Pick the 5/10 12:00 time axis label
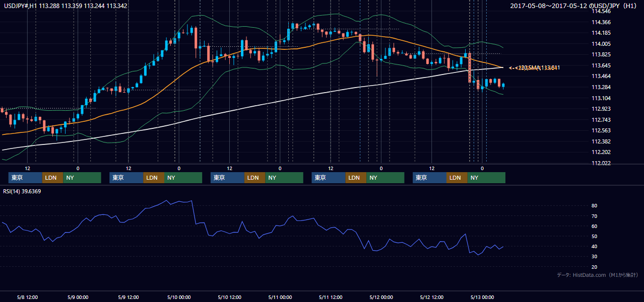Screen dimensions: 644x302 point(229,297)
